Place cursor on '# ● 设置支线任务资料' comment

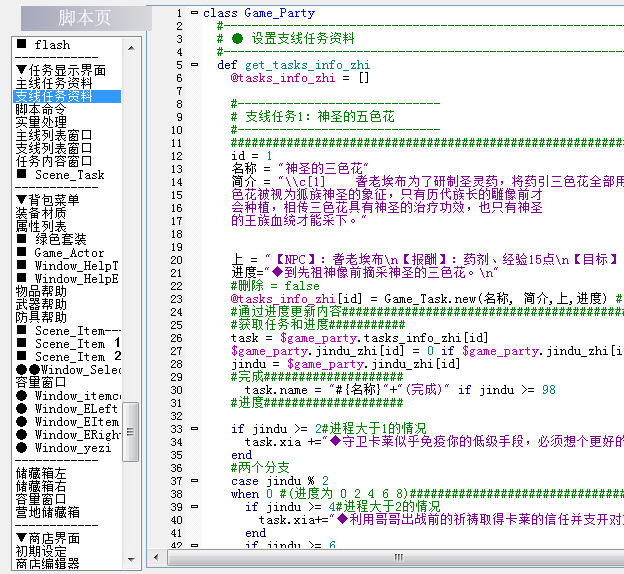[x=285, y=39]
